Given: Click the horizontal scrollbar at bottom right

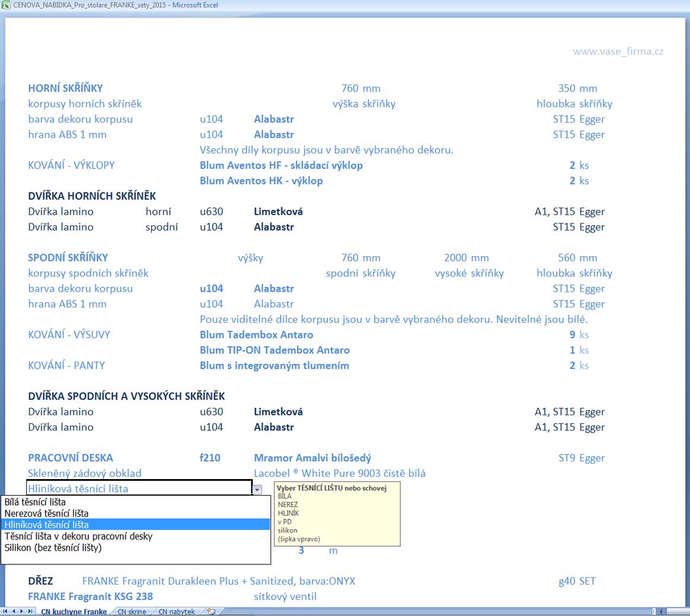Looking at the screenshot, I should pyautogui.click(x=673, y=611).
